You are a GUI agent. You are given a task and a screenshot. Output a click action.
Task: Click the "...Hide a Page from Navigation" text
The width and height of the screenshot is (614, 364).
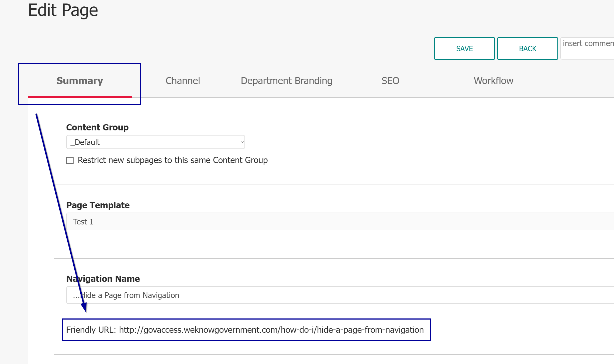click(125, 295)
